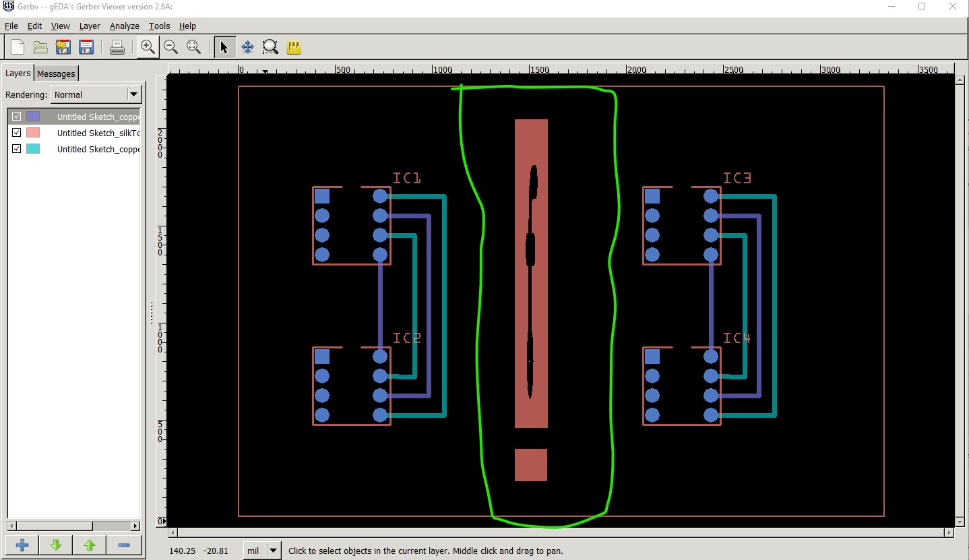Open the mil units dropdown
Screen dimensions: 969x560
(x=262, y=551)
